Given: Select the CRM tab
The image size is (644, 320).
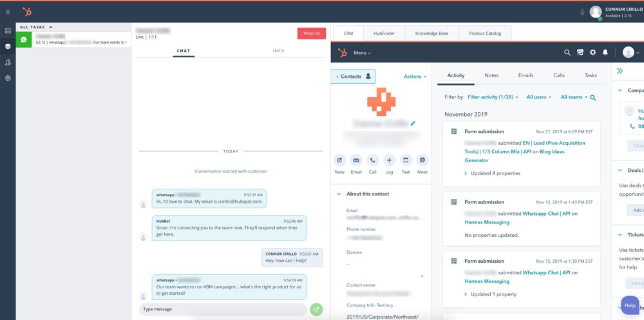Looking at the screenshot, I should [348, 33].
